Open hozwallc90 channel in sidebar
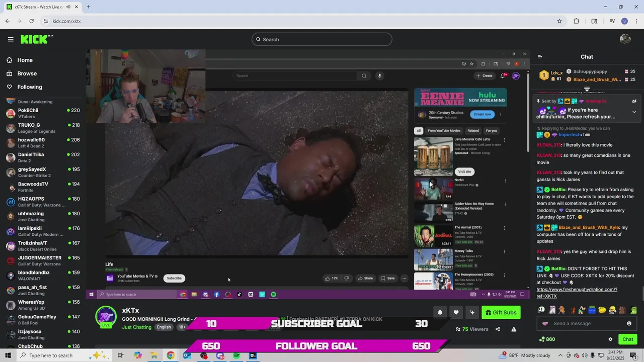Image resolution: width=644 pixels, height=362 pixels. pos(43,143)
